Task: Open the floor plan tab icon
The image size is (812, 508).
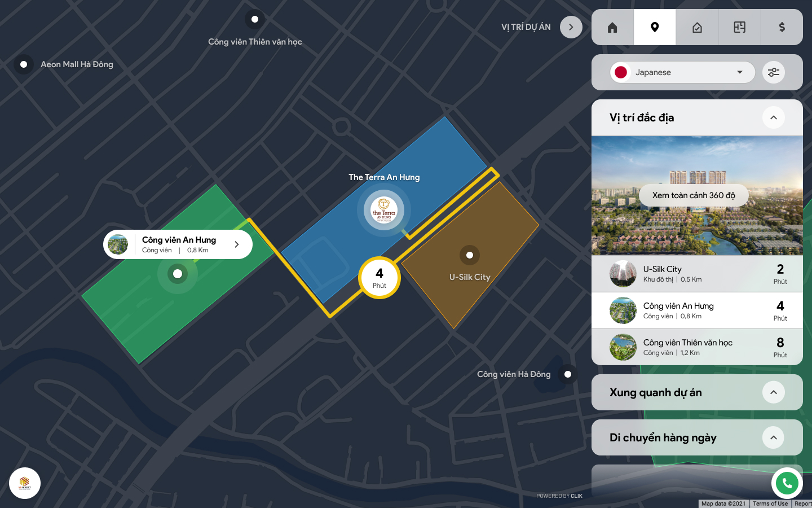Action: tap(739, 27)
